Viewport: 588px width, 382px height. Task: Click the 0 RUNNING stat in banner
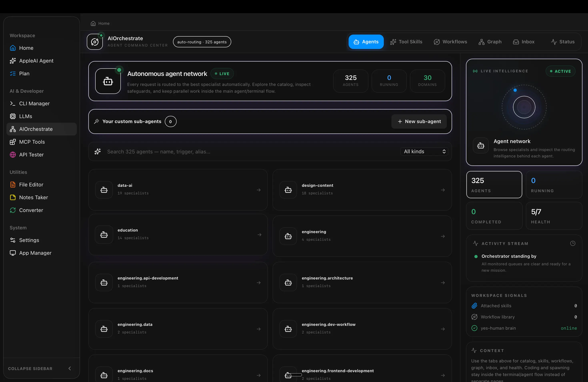pyautogui.click(x=389, y=81)
